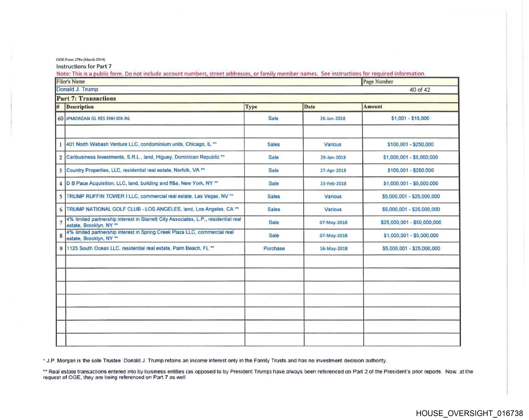Viewport: 529px width, 420px height.
Task: Click the page number 40 of 42
Action: (420, 90)
